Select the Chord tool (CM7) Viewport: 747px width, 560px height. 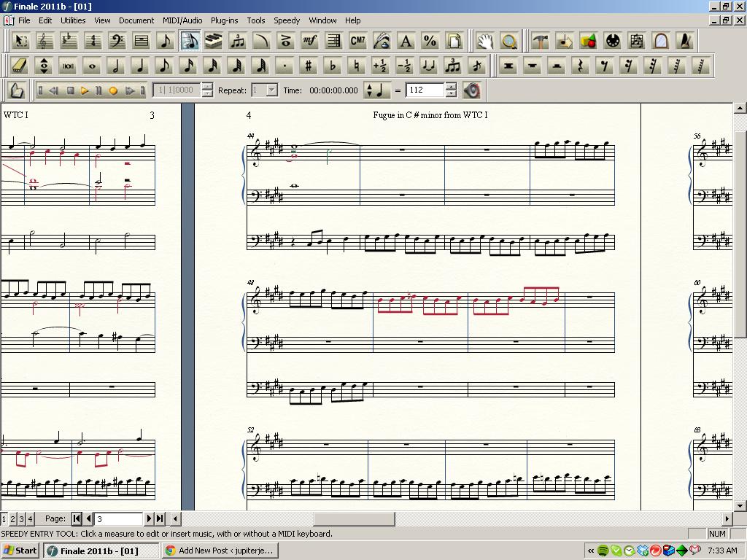(x=357, y=41)
